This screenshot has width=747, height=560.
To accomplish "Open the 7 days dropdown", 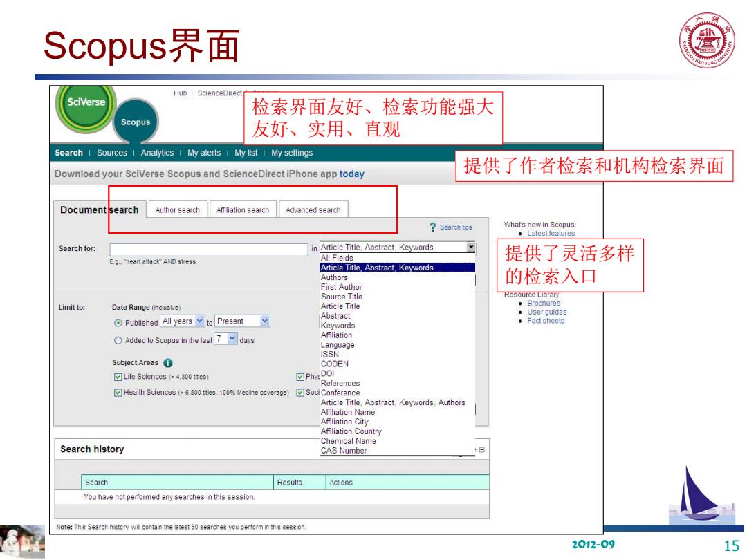I will [x=225, y=339].
